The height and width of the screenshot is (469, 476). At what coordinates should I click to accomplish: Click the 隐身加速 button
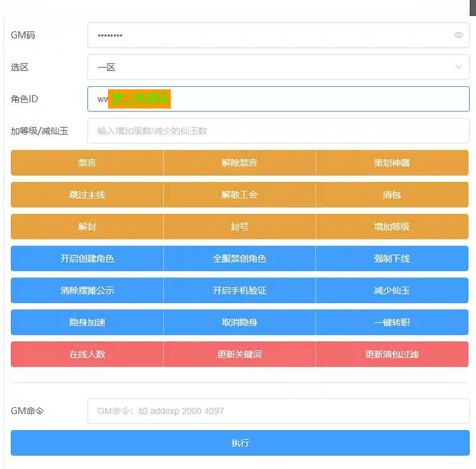click(x=87, y=322)
